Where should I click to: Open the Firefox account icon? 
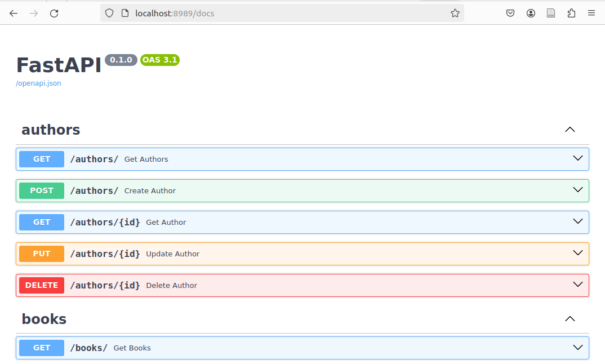(x=530, y=13)
